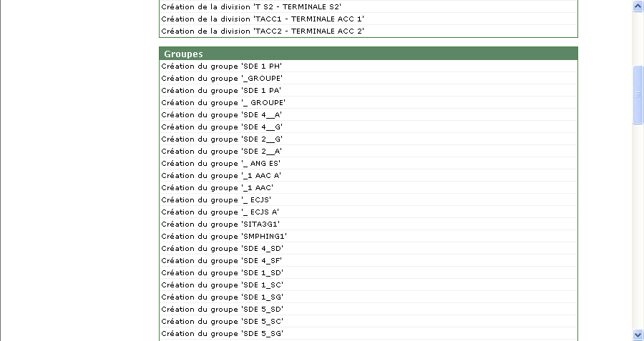The height and width of the screenshot is (341, 644).
Task: Click the scrollbar down arrow
Action: coord(638,335)
